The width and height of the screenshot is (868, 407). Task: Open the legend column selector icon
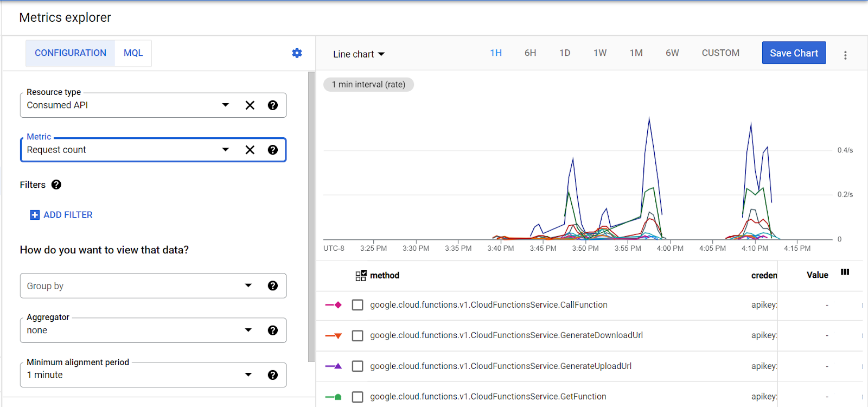(845, 272)
